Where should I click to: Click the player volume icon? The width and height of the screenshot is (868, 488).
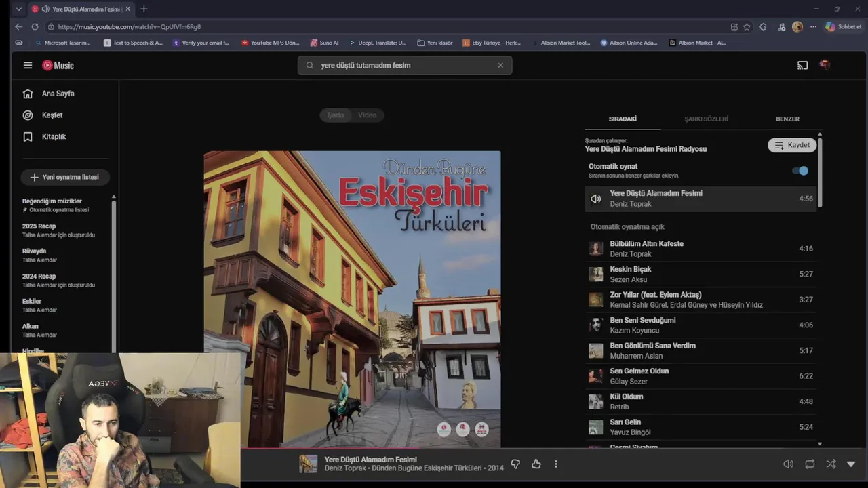click(x=788, y=464)
